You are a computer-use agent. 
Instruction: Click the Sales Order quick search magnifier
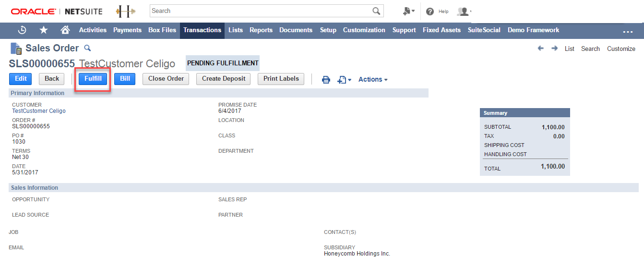(87, 48)
